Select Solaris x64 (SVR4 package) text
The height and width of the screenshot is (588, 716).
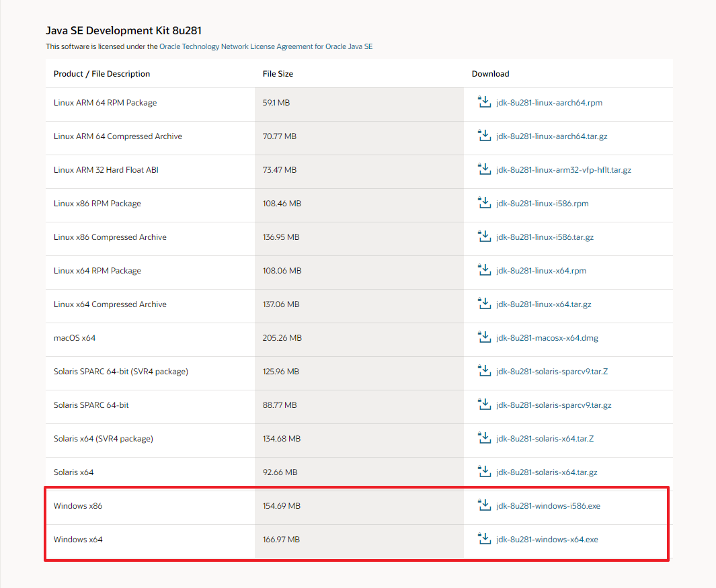[104, 439]
